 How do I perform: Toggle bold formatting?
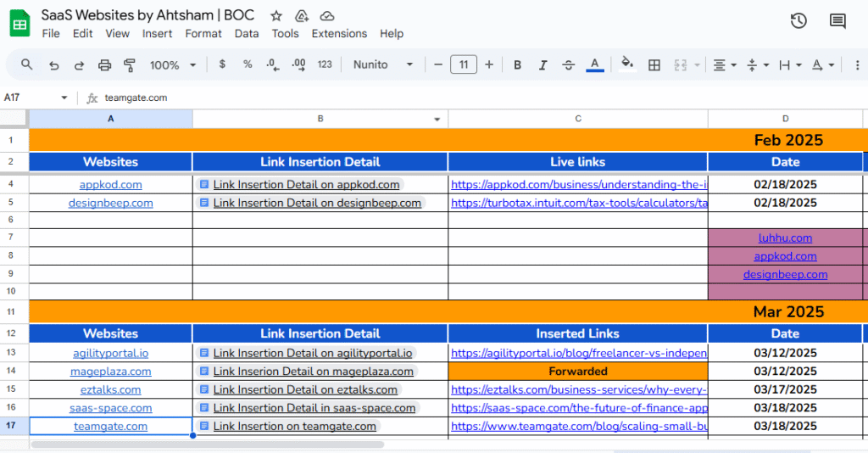pyautogui.click(x=517, y=64)
